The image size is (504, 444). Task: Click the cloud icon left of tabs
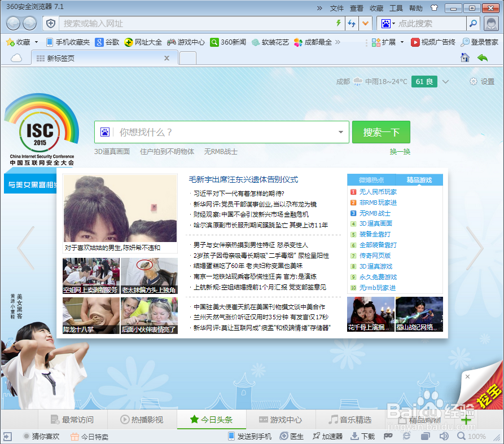click(x=16, y=58)
